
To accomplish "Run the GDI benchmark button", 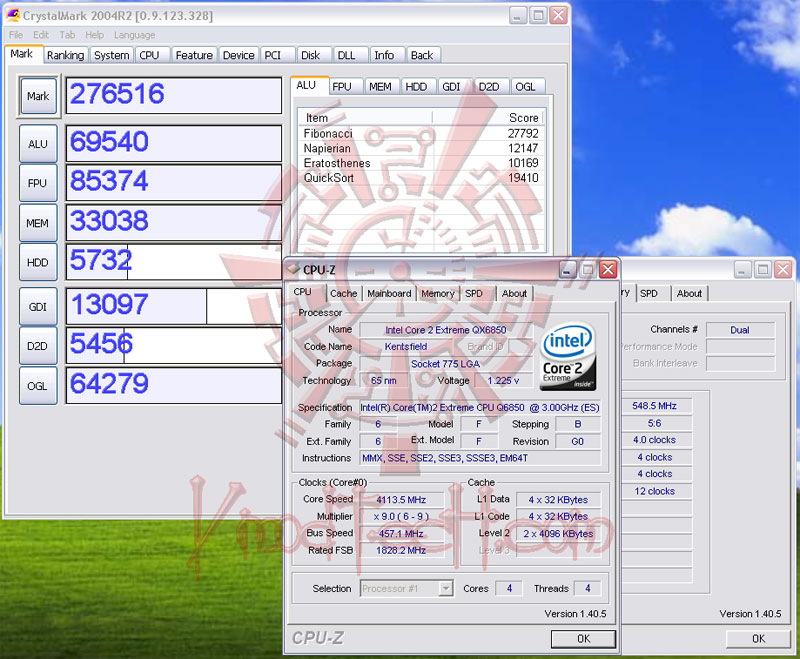I will pos(38,307).
